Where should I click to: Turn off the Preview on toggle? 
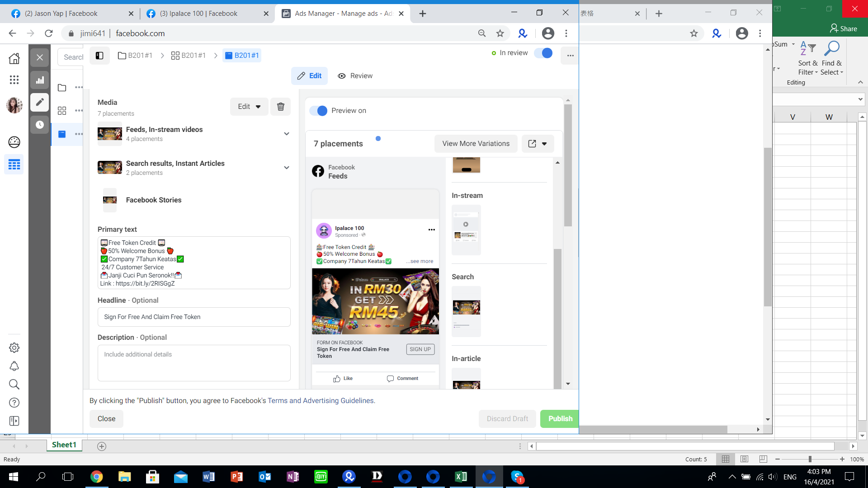(x=318, y=111)
